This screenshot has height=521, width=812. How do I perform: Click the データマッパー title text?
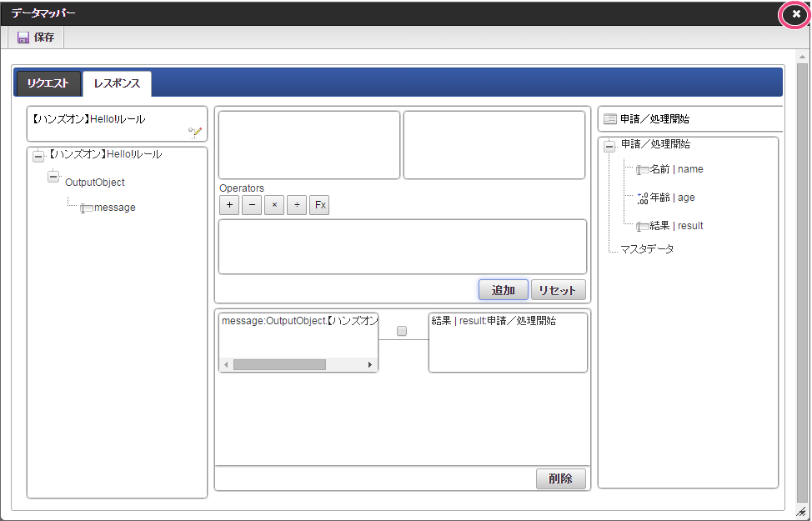(44, 13)
